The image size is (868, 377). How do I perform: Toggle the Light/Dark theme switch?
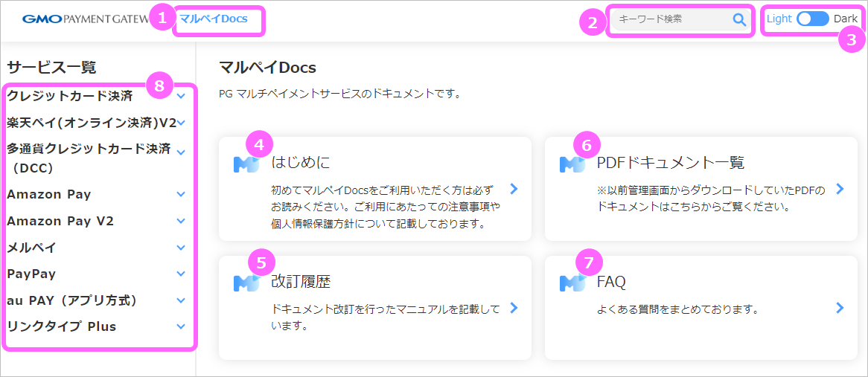[x=813, y=19]
